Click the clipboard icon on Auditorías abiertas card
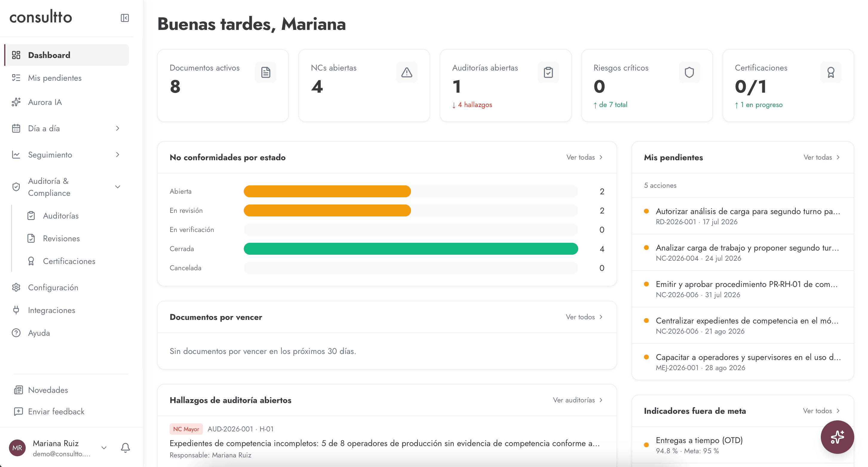 tap(548, 72)
